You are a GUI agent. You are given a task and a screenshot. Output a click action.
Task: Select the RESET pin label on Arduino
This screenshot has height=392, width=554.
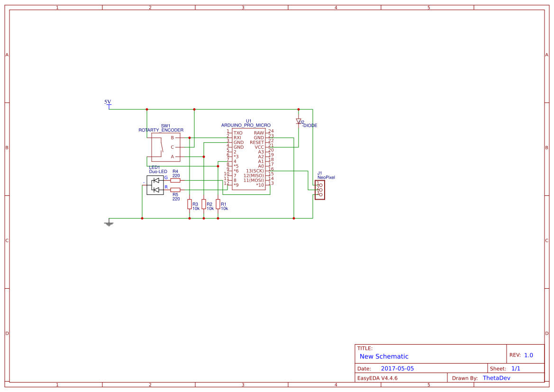point(257,143)
